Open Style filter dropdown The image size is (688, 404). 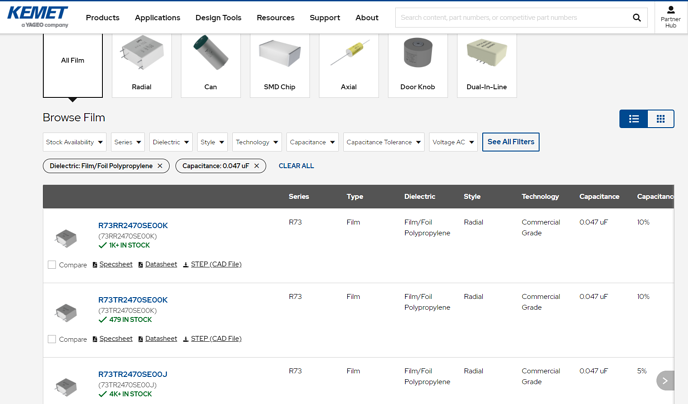[x=212, y=142]
